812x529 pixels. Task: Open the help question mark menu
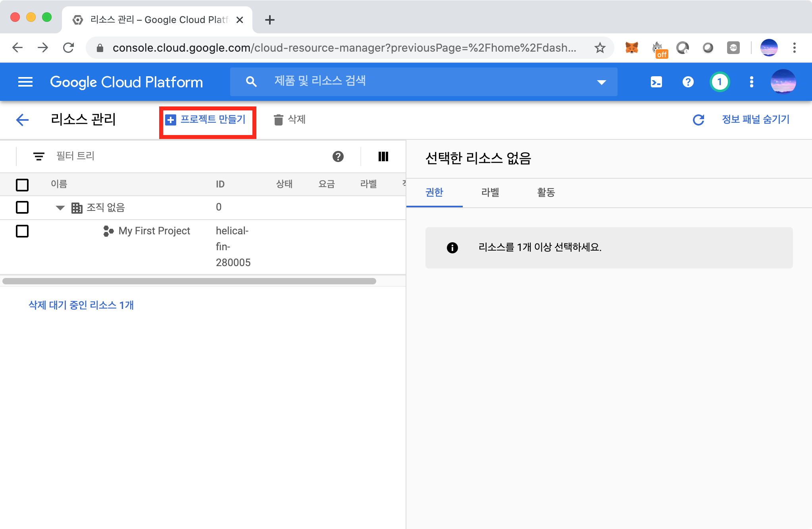click(688, 82)
